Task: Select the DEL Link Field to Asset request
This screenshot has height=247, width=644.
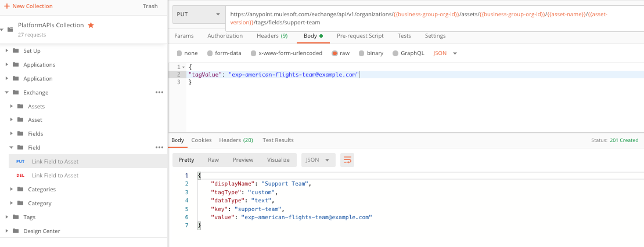Action: tap(88, 175)
